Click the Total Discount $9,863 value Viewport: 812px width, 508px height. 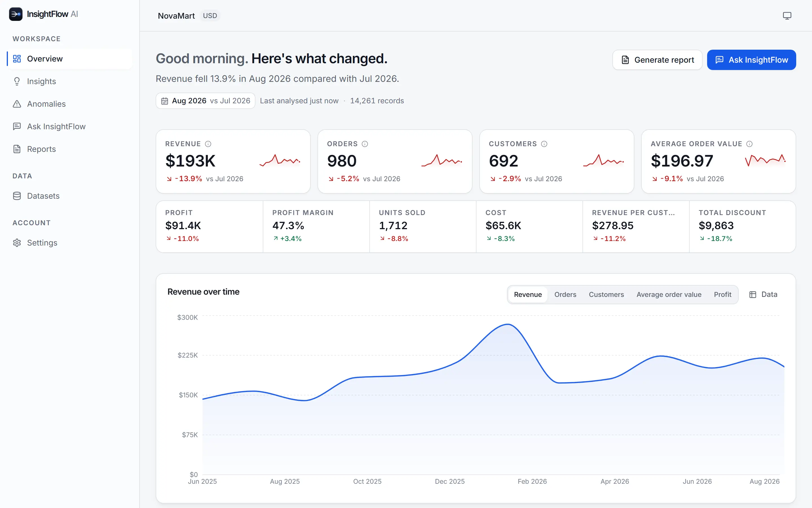(716, 225)
